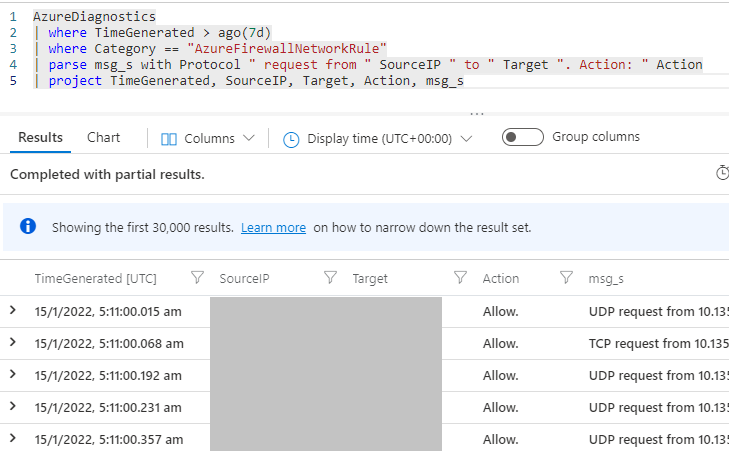
Task: Click the blue info icon in banner
Action: [29, 227]
